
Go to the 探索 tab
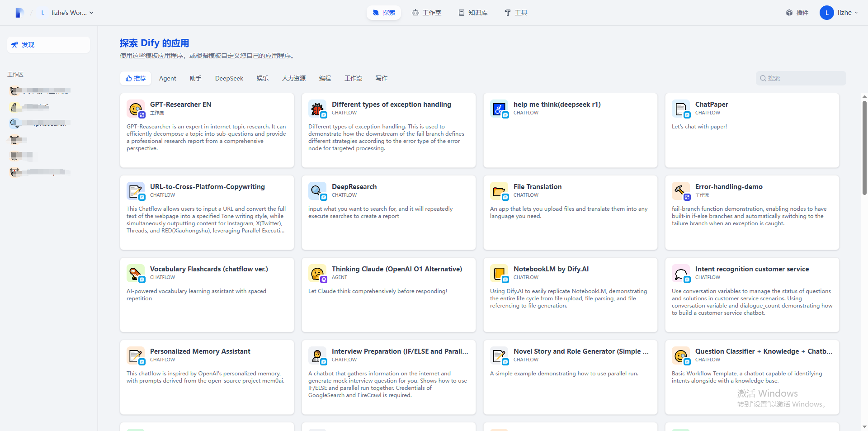tap(384, 13)
